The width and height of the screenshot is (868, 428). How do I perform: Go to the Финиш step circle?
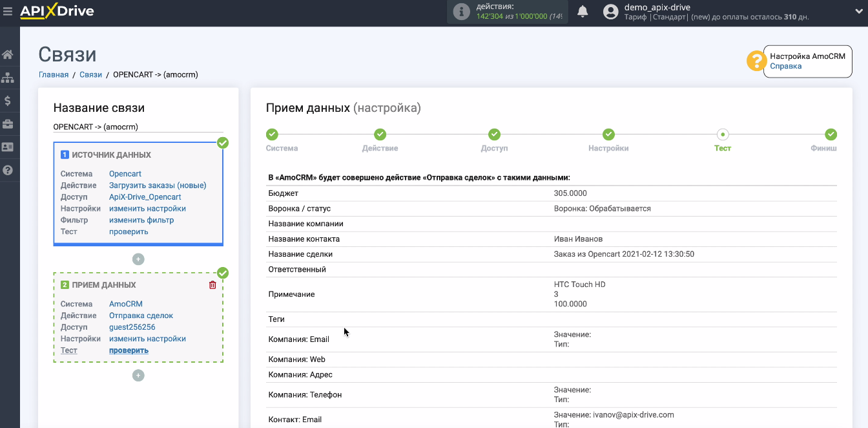click(x=831, y=134)
